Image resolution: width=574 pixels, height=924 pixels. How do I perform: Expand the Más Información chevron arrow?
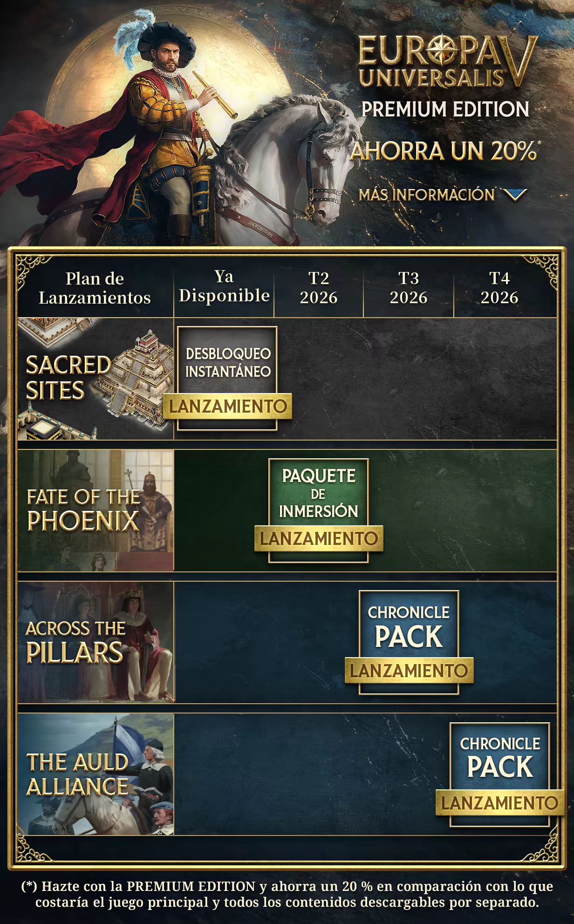(515, 195)
